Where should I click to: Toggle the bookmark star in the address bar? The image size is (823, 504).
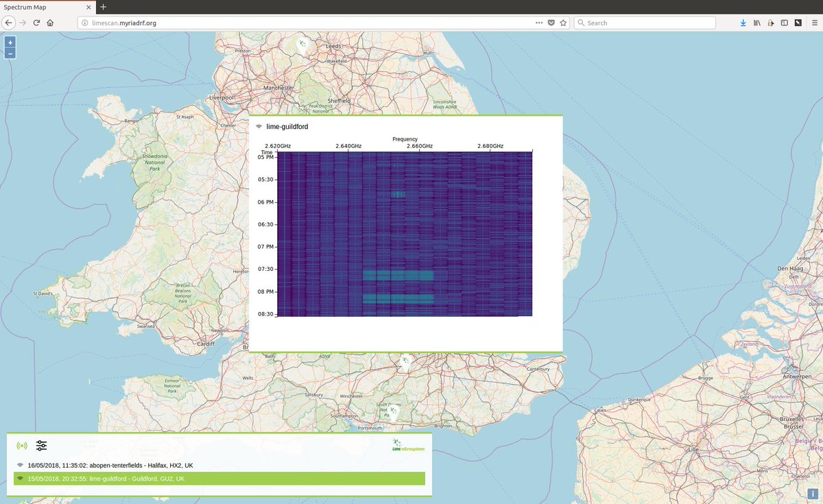[x=562, y=22]
